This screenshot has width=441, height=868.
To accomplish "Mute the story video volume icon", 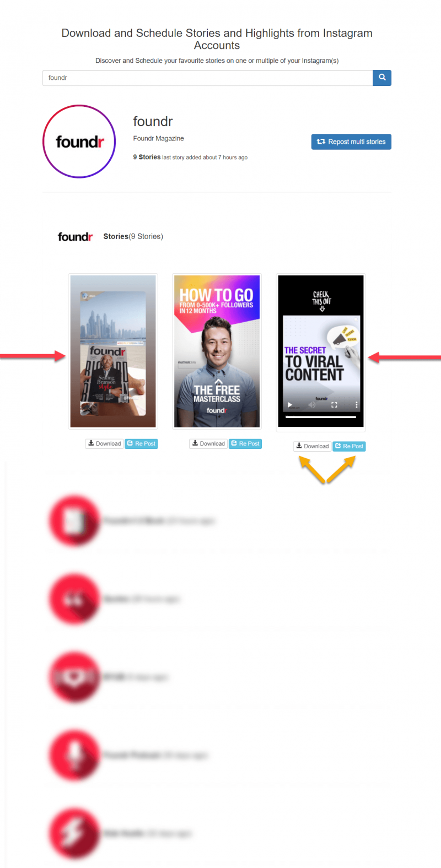I will point(312,405).
